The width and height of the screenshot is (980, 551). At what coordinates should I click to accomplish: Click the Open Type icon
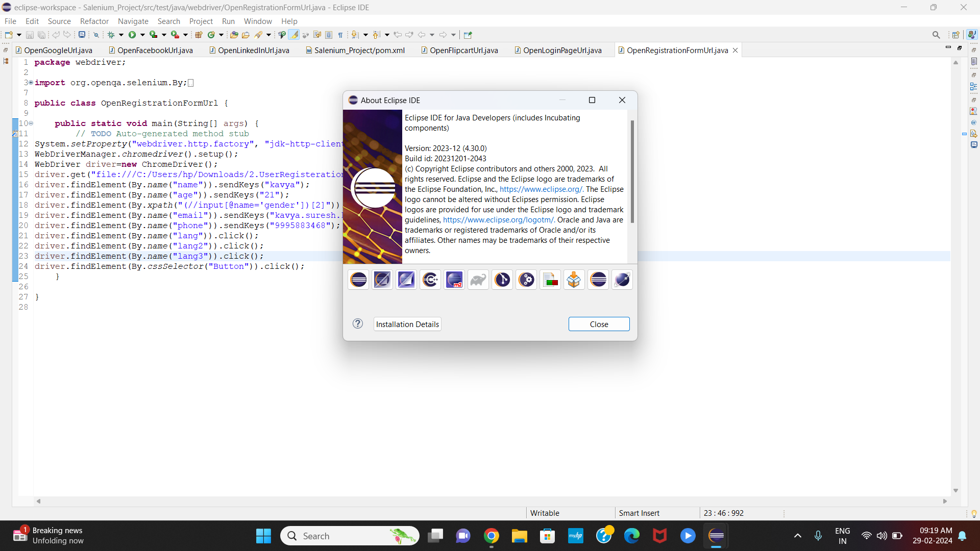[x=234, y=35]
